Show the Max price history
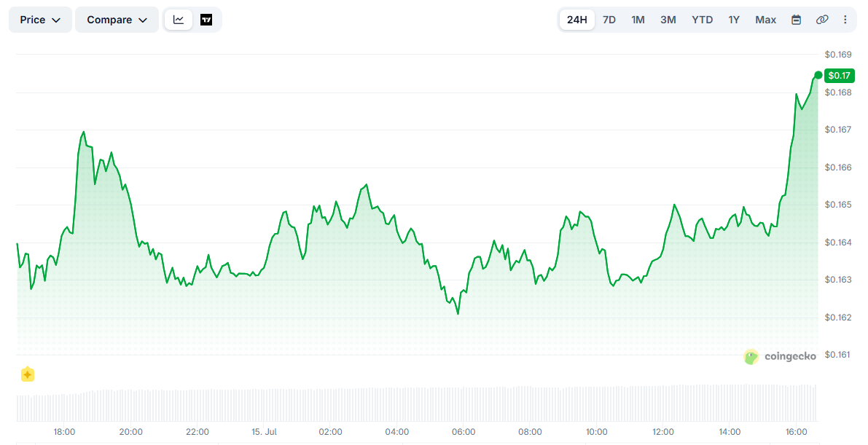Screen dimensions: 868x445 tap(765, 20)
